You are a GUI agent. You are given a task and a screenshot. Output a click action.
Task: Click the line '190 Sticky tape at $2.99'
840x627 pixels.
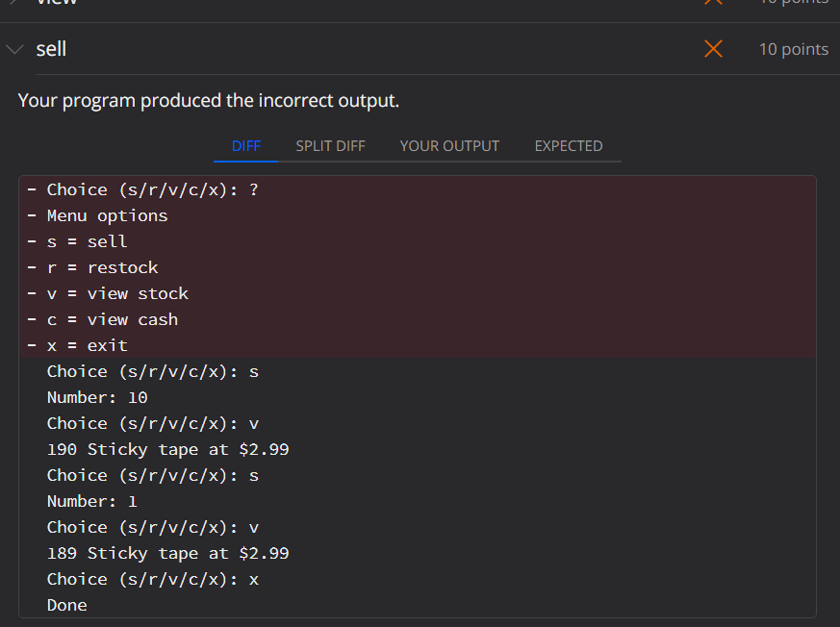tap(167, 449)
